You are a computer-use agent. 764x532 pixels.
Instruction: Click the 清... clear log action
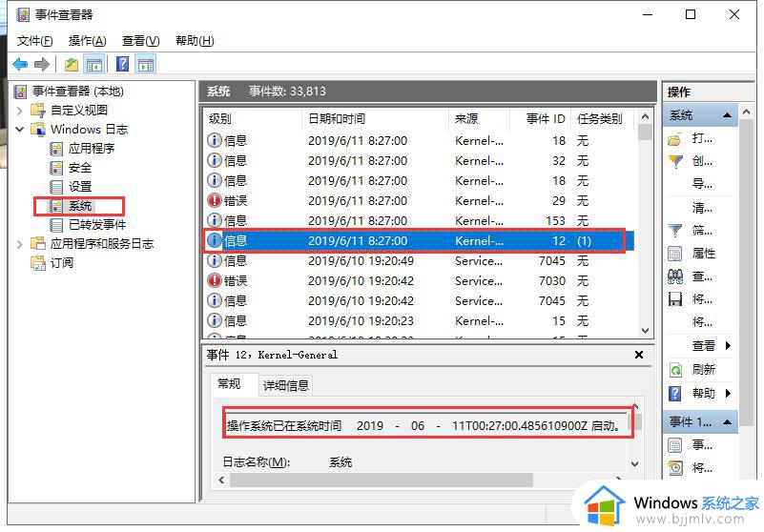tap(702, 209)
